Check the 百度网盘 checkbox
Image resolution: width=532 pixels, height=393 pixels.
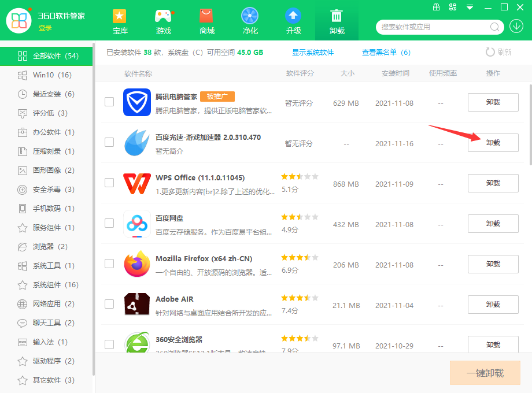109,223
